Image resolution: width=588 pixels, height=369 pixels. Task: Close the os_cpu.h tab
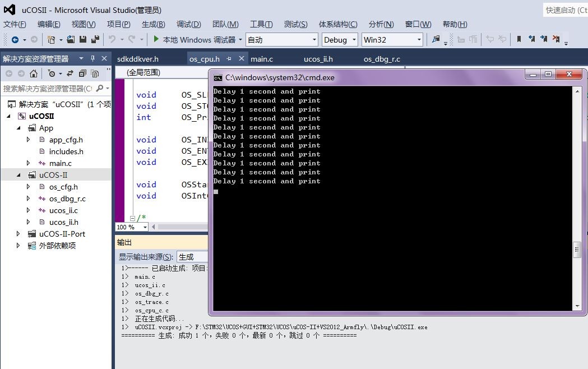click(x=242, y=58)
